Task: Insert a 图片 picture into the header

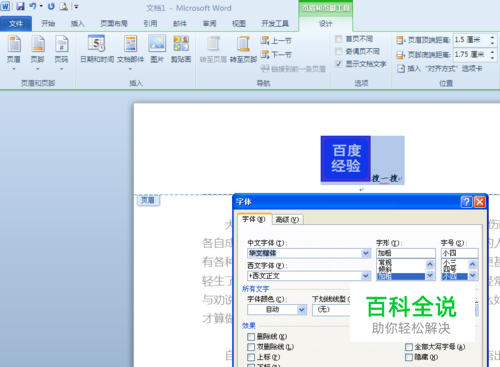Action: pyautogui.click(x=157, y=49)
